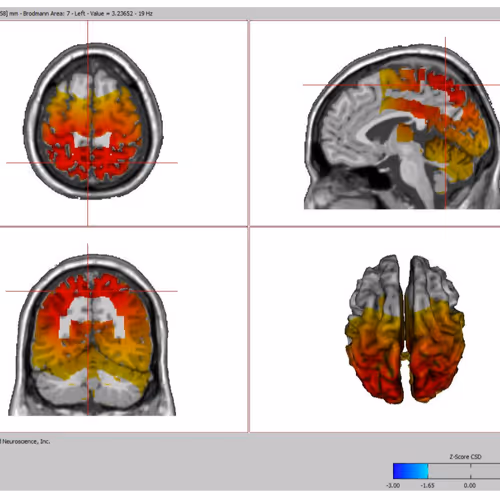
Task: Click the crosshair intersection in sagittal view
Action: pyautogui.click(x=446, y=85)
